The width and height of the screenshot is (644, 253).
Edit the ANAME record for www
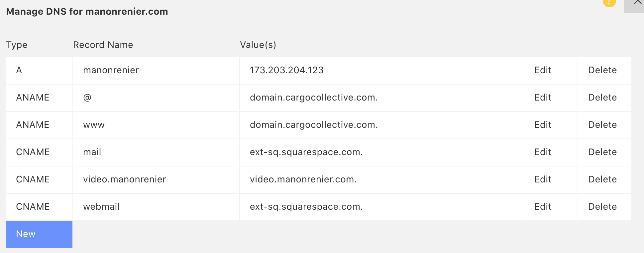tap(543, 125)
